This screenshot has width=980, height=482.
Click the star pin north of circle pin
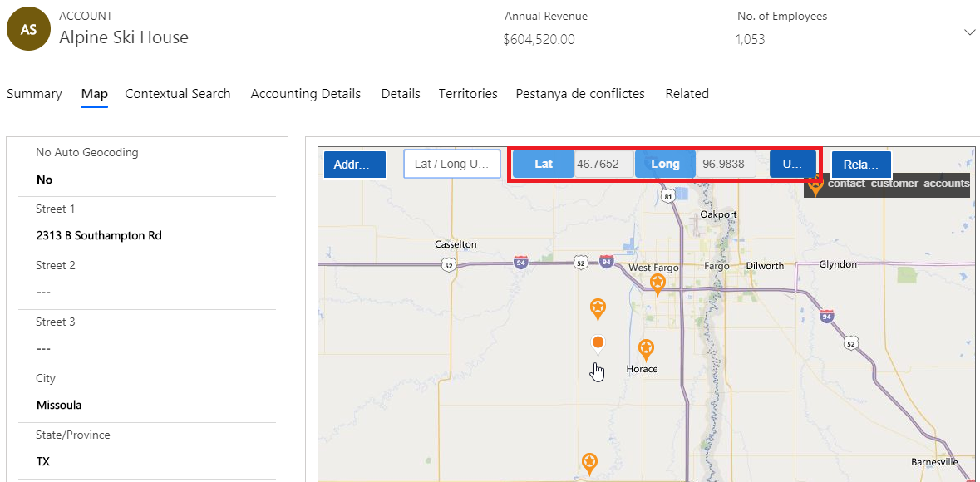click(598, 308)
